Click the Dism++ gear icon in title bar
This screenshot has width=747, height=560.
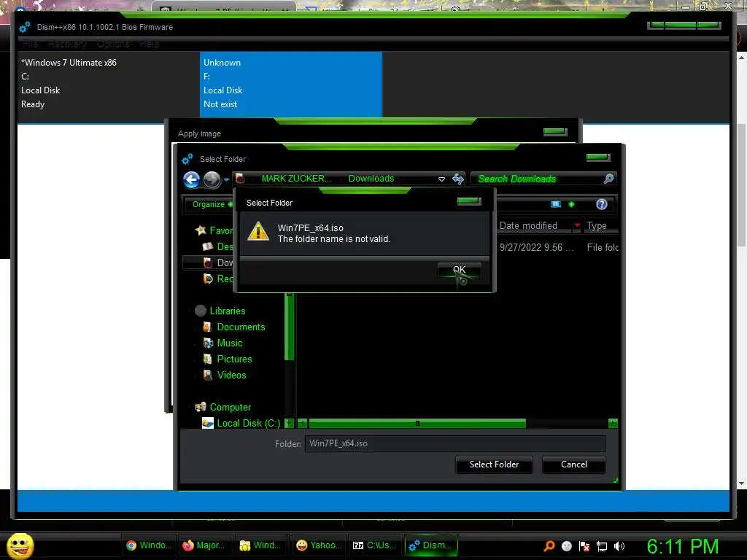click(25, 27)
